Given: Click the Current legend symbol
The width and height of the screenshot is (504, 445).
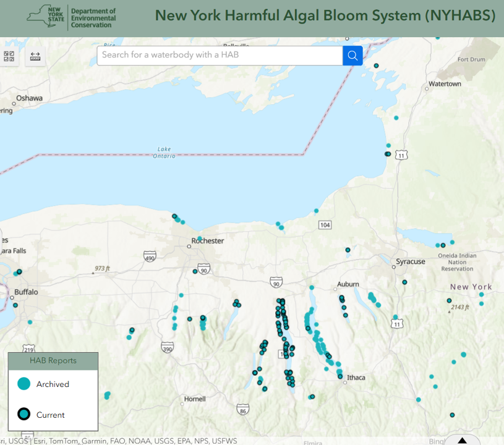Looking at the screenshot, I should point(23,414).
